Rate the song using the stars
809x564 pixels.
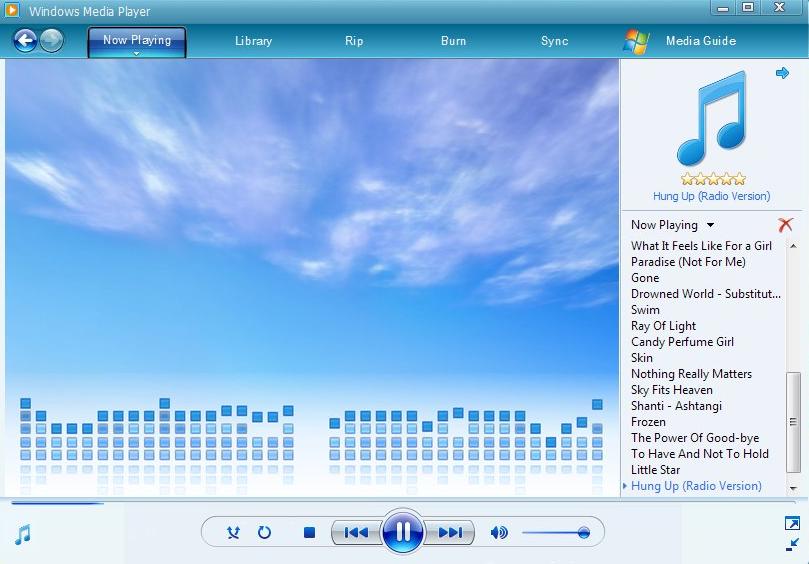point(713,179)
